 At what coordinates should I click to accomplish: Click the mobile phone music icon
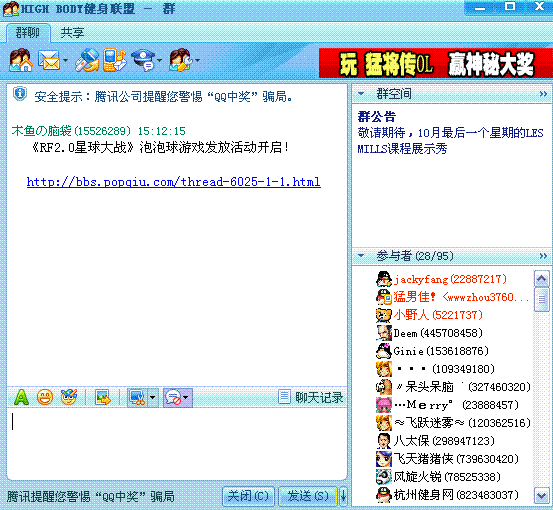[x=114, y=60]
